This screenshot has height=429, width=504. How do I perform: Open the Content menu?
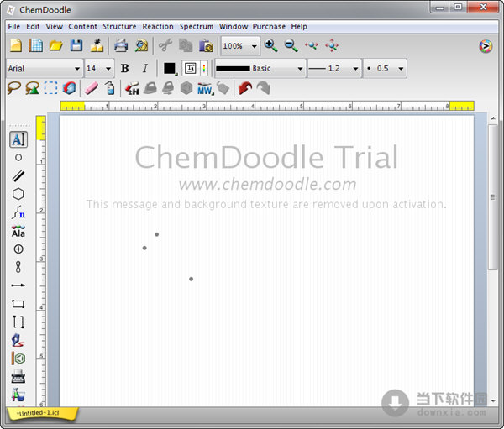82,27
